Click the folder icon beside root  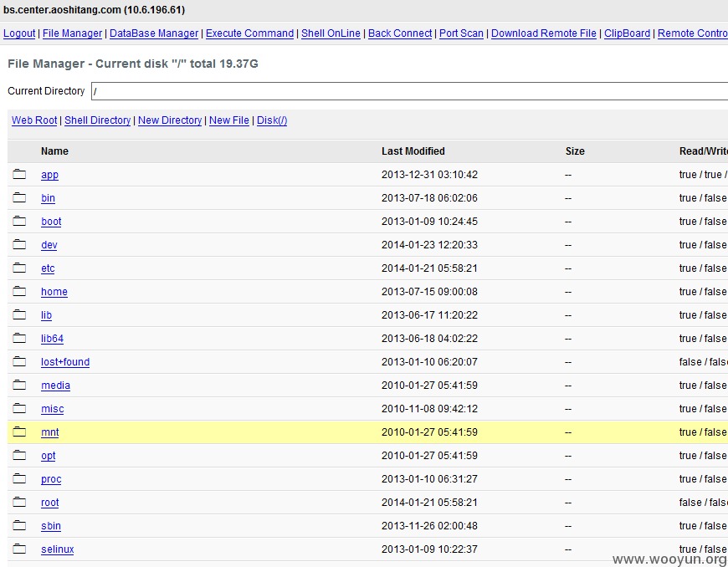click(x=19, y=502)
